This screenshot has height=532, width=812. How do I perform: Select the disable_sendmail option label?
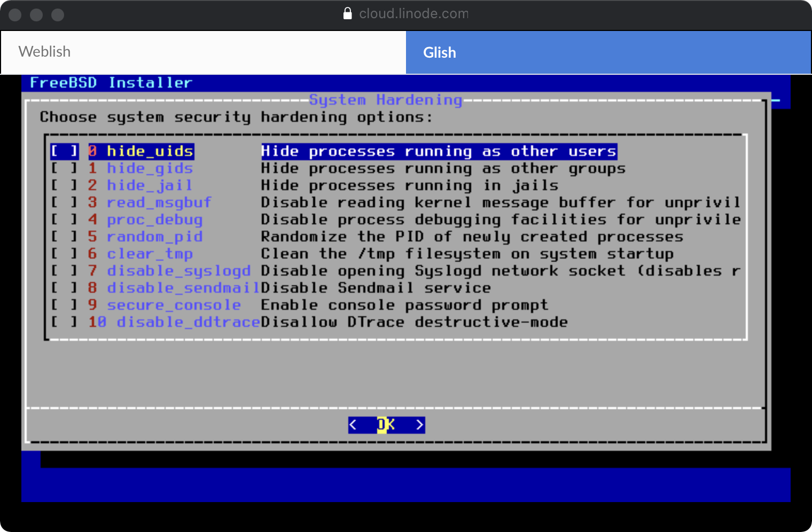[183, 288]
